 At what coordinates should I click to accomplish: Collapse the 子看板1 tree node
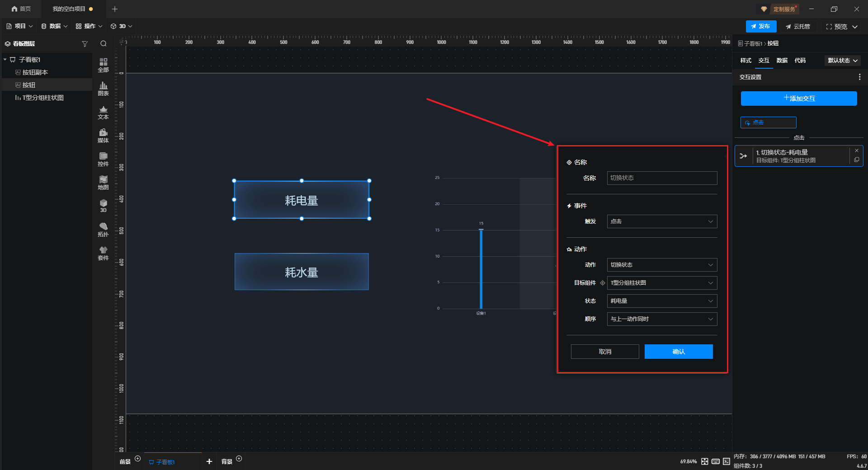pos(5,60)
